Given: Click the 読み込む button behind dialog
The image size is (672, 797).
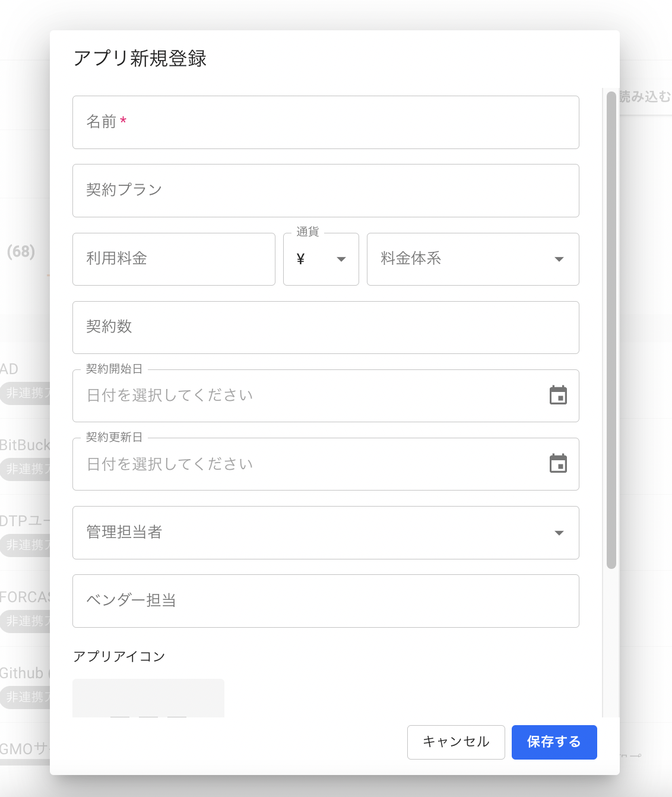Looking at the screenshot, I should point(645,97).
